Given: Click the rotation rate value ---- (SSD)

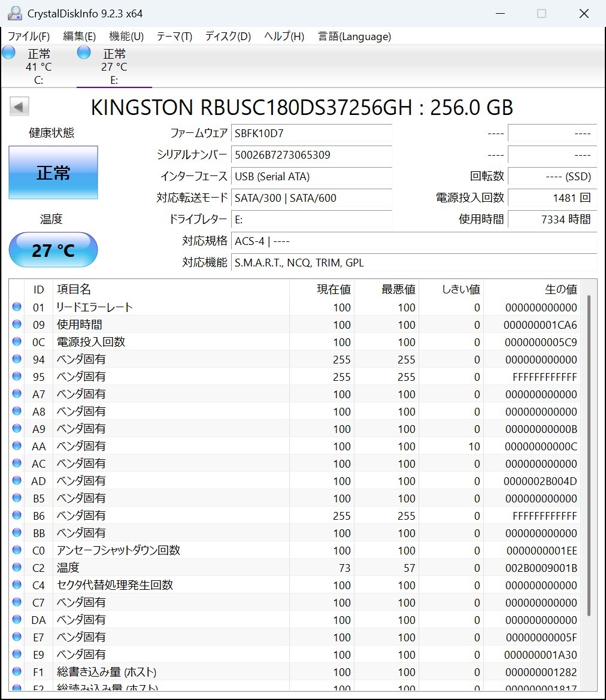Looking at the screenshot, I should [553, 176].
